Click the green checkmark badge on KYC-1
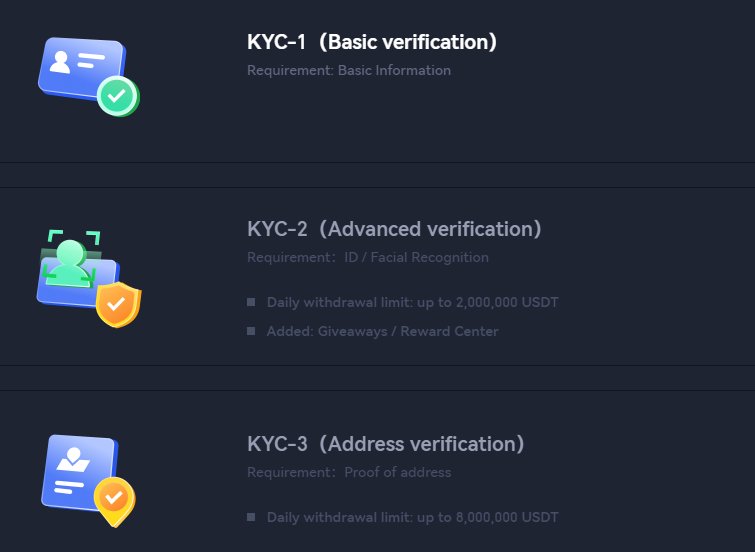The width and height of the screenshot is (755, 552). [x=117, y=96]
